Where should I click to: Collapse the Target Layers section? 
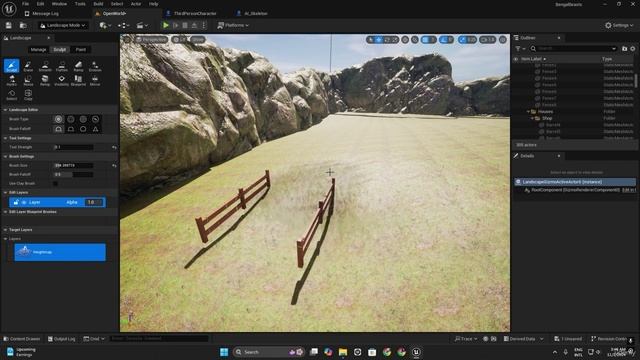point(5,230)
